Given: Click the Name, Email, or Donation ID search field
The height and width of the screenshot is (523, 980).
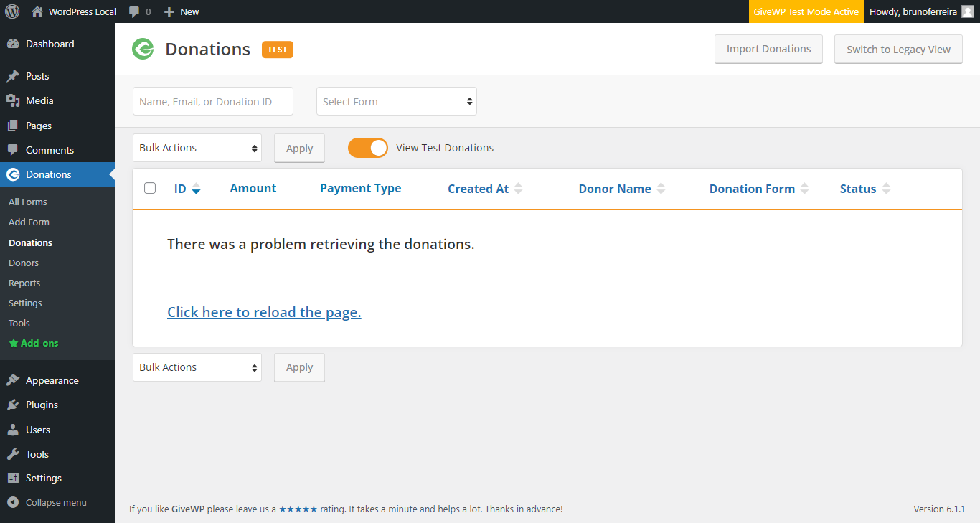Looking at the screenshot, I should 212,101.
